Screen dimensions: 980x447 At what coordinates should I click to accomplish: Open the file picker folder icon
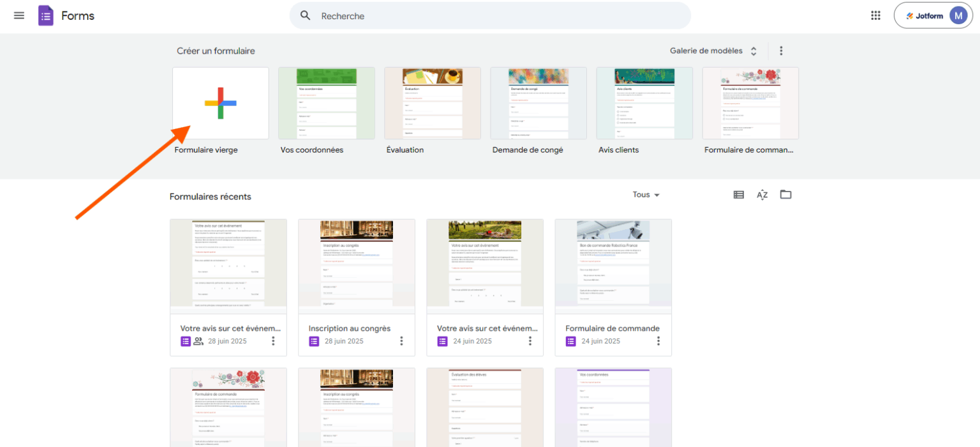point(785,194)
